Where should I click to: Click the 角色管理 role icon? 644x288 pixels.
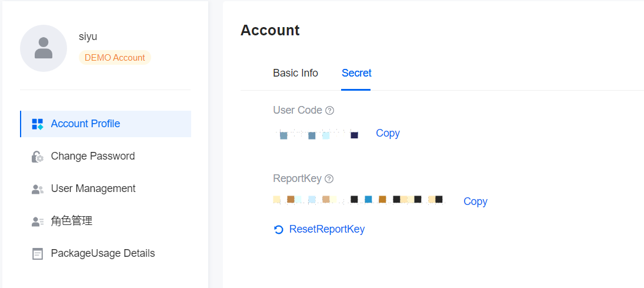38,221
